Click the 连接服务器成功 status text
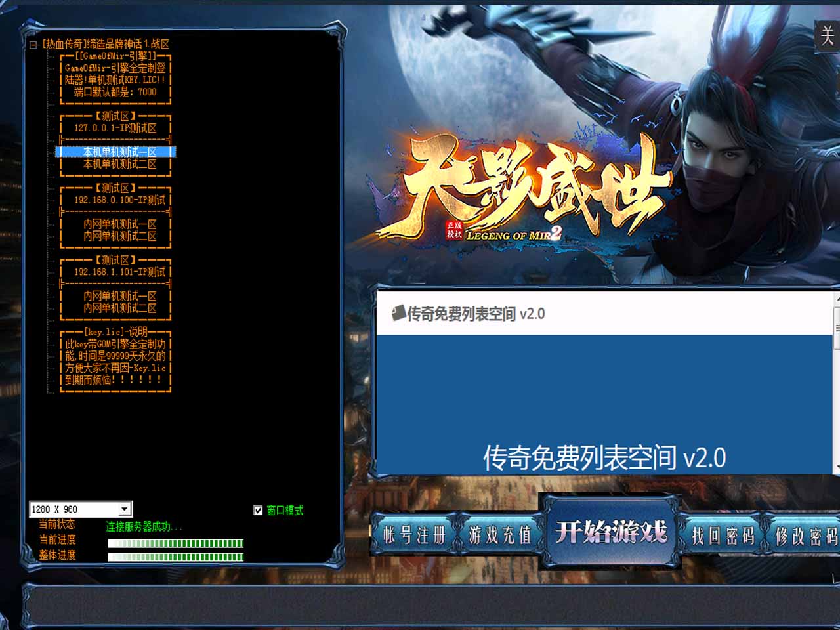 tap(144, 526)
